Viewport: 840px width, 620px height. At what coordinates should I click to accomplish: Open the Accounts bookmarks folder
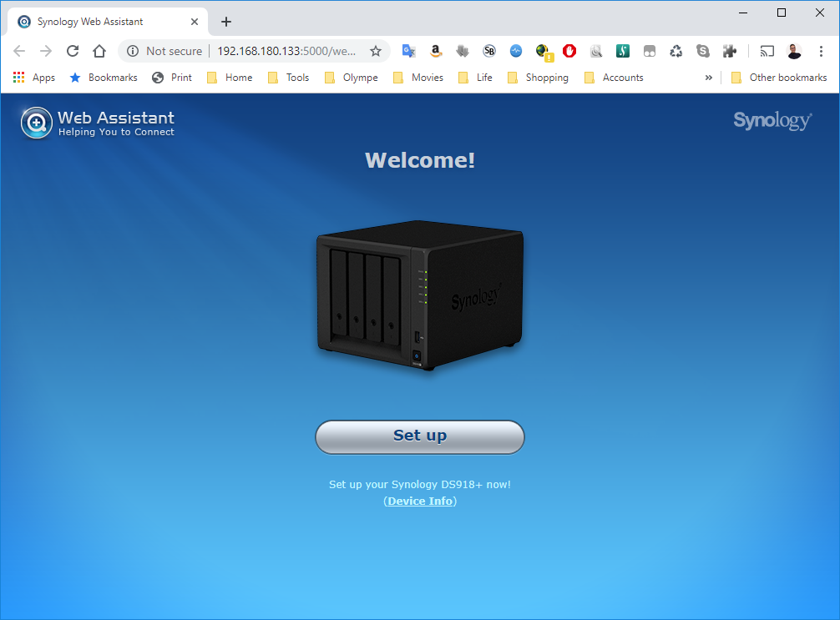614,78
